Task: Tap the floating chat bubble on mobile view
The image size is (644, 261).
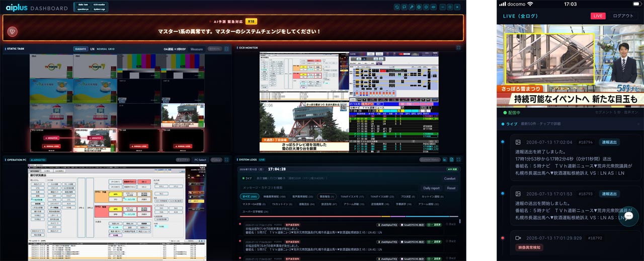Action: click(628, 216)
